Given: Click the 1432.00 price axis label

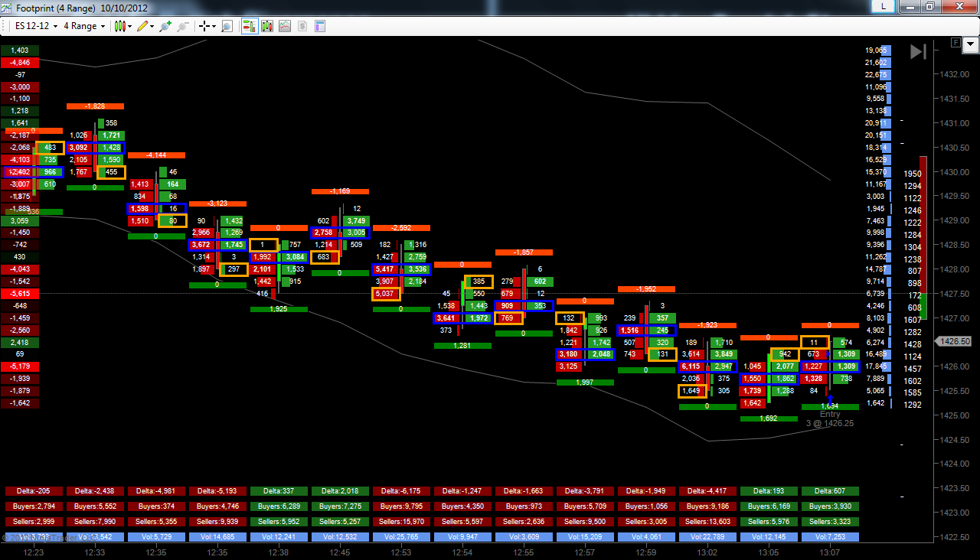Looking at the screenshot, I should click(954, 74).
